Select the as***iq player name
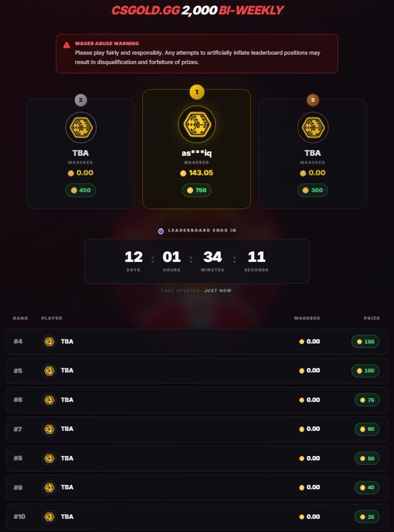The width and height of the screenshot is (394, 532). pyautogui.click(x=197, y=153)
